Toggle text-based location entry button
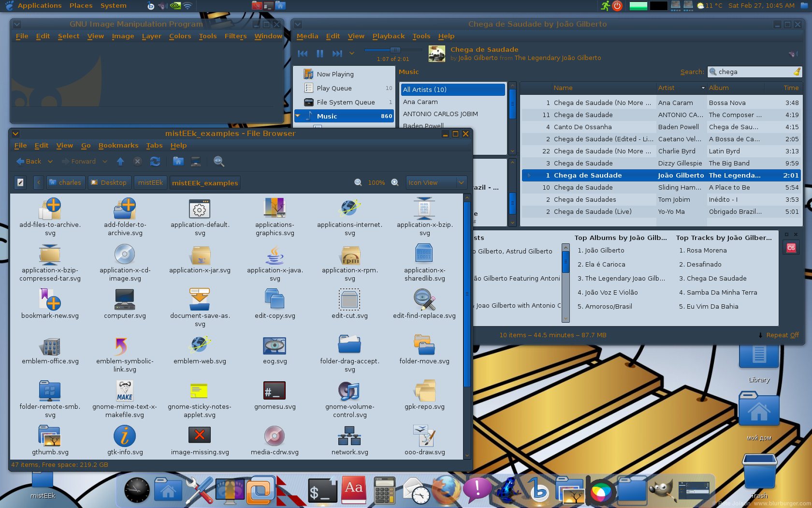 tap(20, 182)
